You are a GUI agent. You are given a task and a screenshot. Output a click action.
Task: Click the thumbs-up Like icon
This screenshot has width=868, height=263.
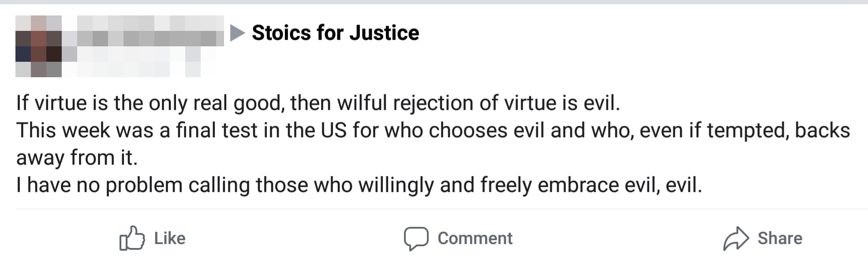(131, 239)
